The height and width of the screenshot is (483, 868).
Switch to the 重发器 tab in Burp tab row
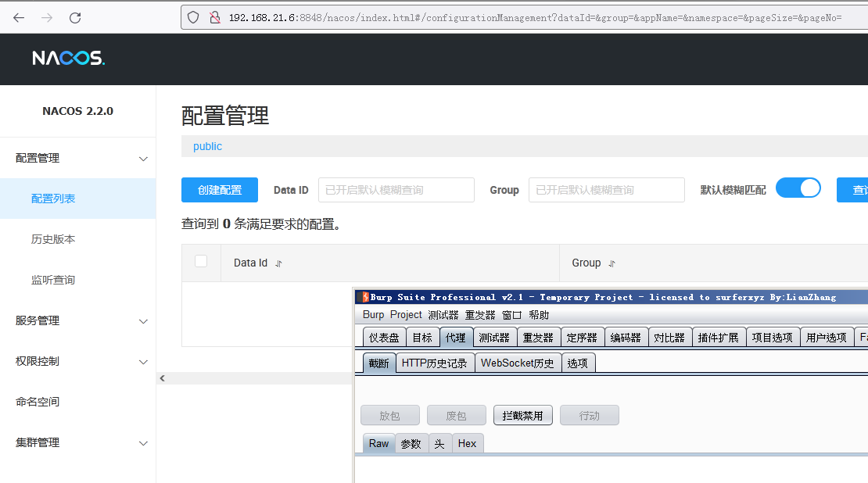[539, 338]
